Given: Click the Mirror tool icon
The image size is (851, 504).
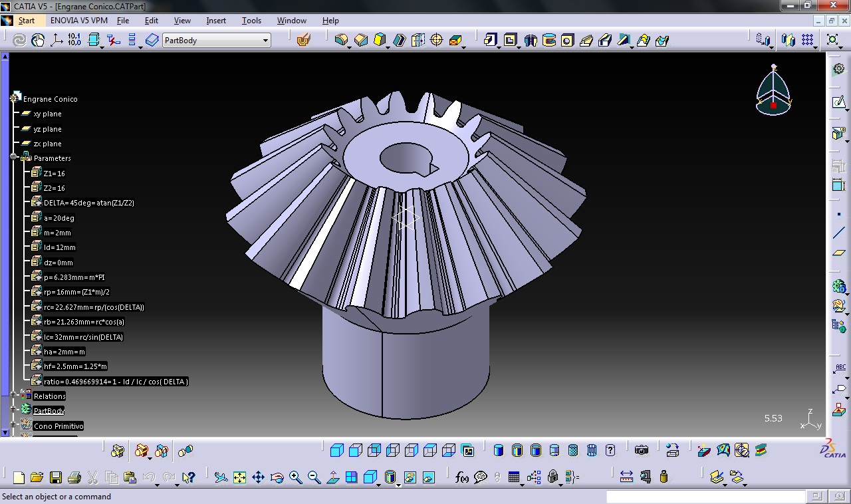Looking at the screenshot, I should click(788, 41).
